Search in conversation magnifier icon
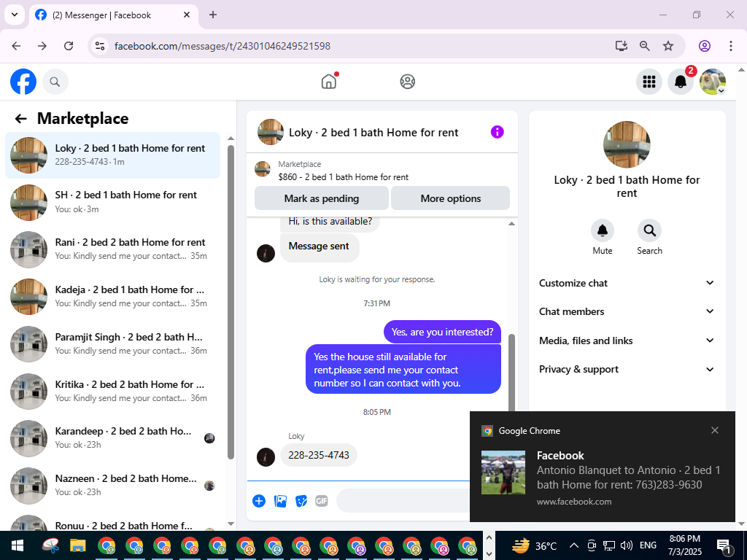 (649, 230)
